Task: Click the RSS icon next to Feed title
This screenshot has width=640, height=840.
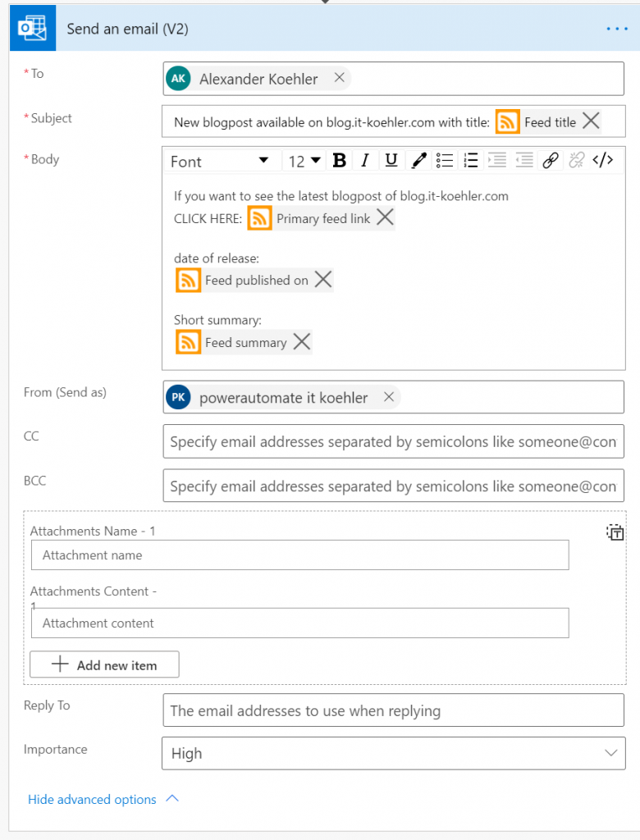Action: coord(507,121)
